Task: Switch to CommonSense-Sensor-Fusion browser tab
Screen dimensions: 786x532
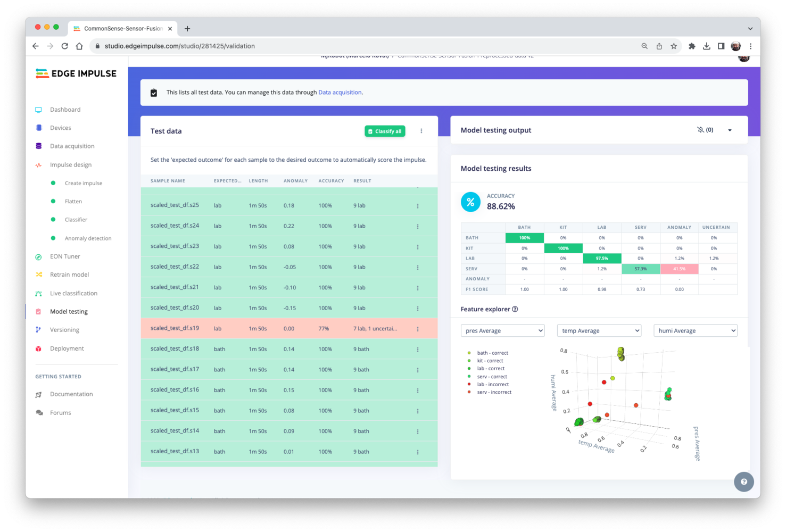Action: tap(122, 29)
